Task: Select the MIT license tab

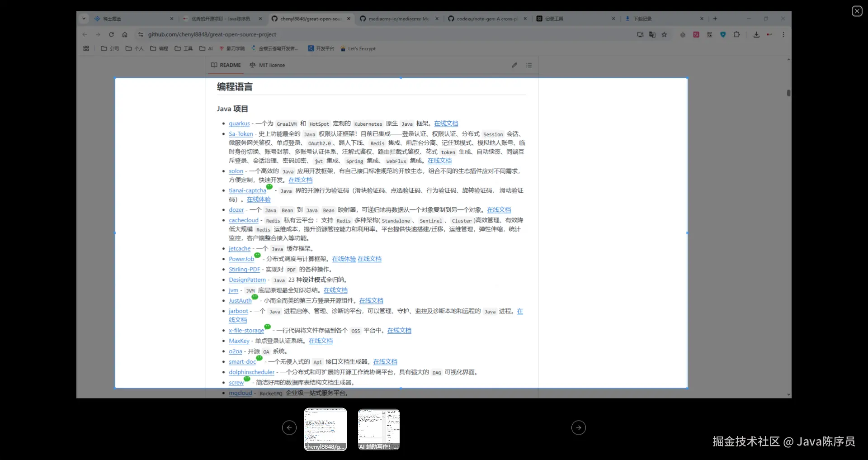Action: tap(267, 65)
